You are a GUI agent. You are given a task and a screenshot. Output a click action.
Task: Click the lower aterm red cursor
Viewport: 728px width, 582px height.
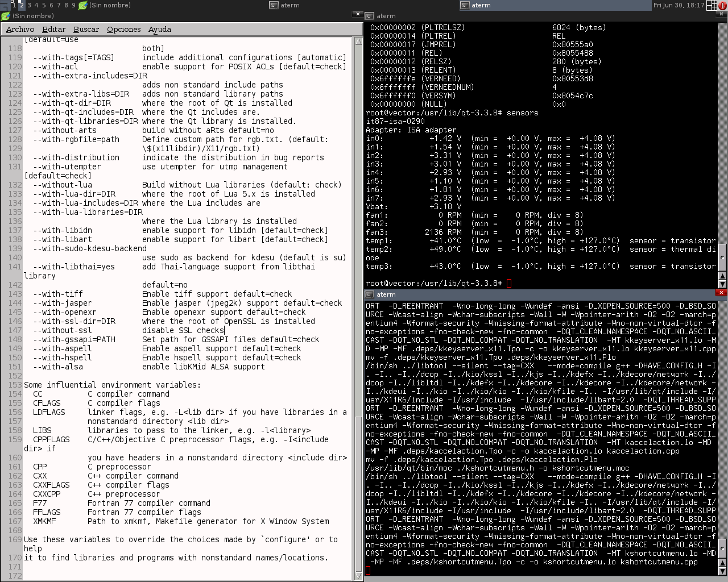click(368, 570)
